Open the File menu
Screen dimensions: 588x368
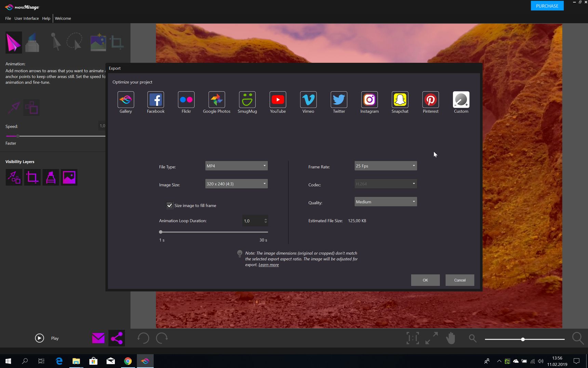tap(8, 18)
